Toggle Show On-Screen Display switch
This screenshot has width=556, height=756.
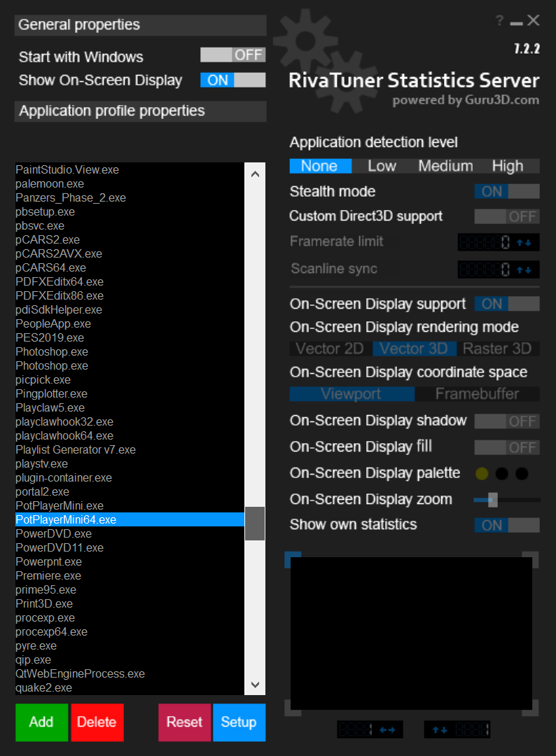pos(233,80)
